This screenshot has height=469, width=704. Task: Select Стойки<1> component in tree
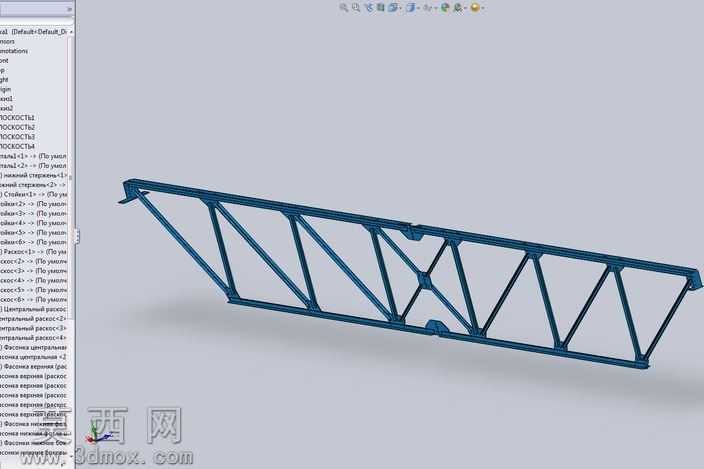pos(34,194)
